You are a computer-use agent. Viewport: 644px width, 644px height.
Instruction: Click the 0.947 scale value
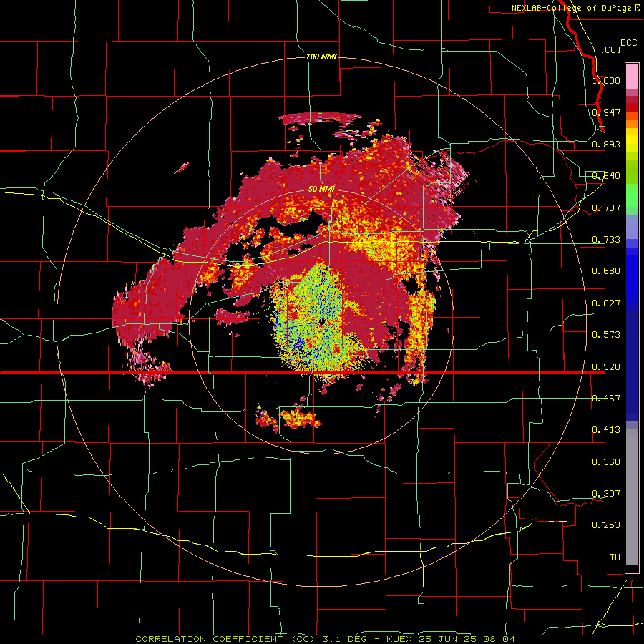pyautogui.click(x=606, y=112)
